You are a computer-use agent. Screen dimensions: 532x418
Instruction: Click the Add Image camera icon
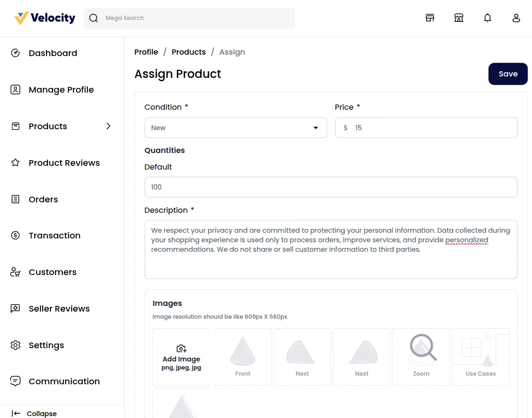(181, 348)
